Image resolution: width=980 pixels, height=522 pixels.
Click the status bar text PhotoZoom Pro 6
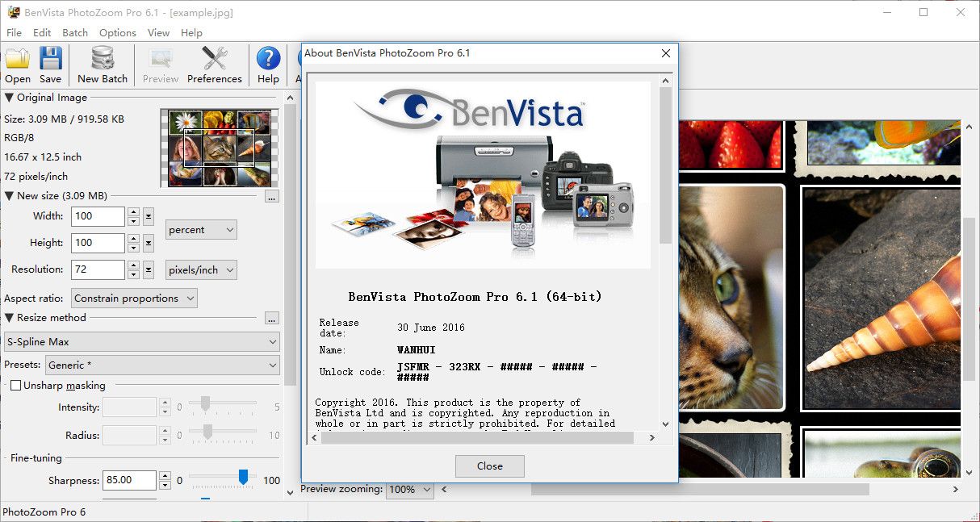click(x=44, y=512)
